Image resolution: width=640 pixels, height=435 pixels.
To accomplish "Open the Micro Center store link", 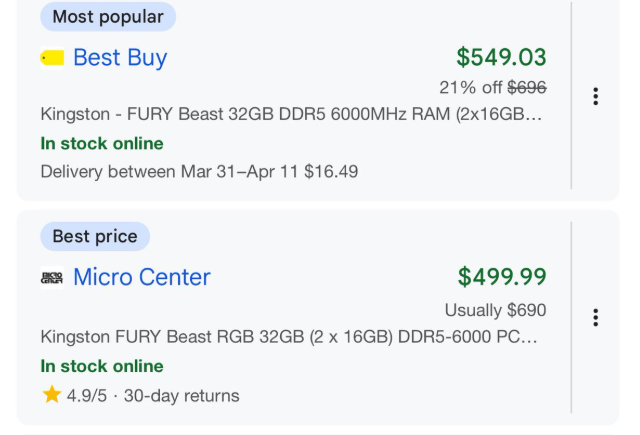I will click(142, 277).
